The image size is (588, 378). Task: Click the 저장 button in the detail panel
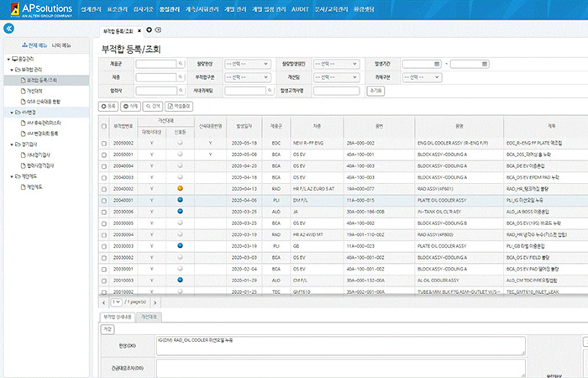[x=108, y=329]
